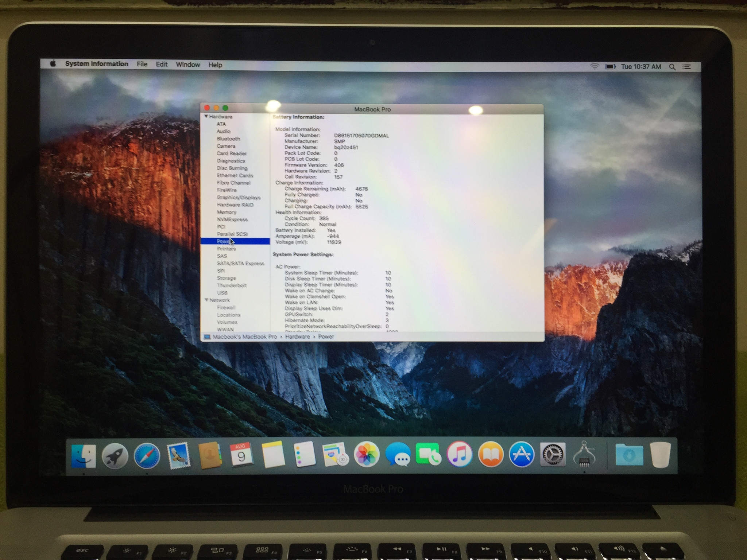Image resolution: width=747 pixels, height=560 pixels.
Task: Open Downloads folder in Dock
Action: click(629, 455)
